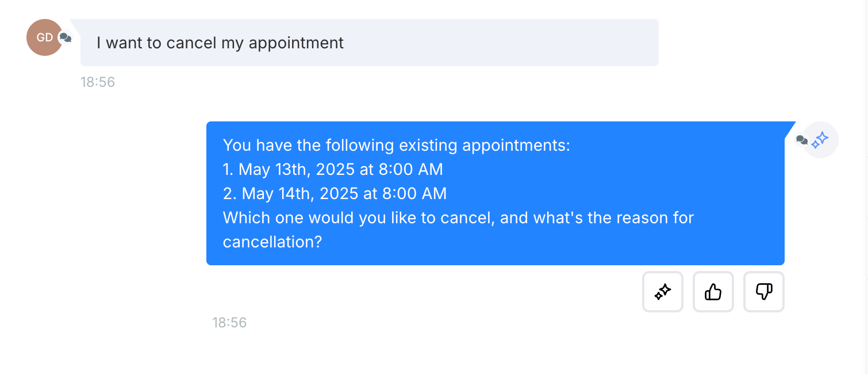Click chat bubble badge beside AI avatar

pyautogui.click(x=802, y=140)
